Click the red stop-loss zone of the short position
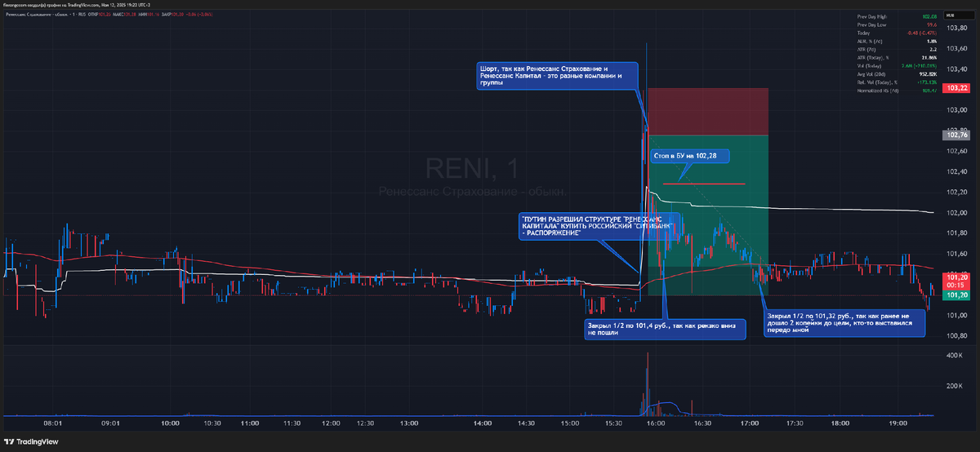Image resolution: width=980 pixels, height=452 pixels. point(708,111)
